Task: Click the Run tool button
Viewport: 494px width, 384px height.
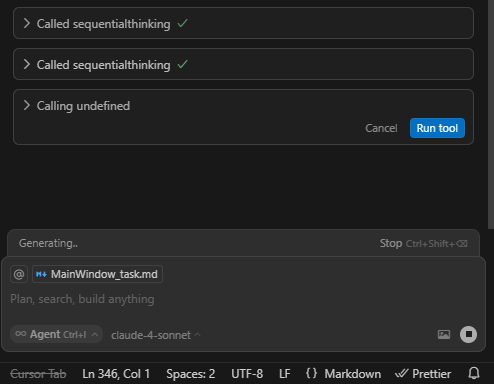Action: point(437,128)
